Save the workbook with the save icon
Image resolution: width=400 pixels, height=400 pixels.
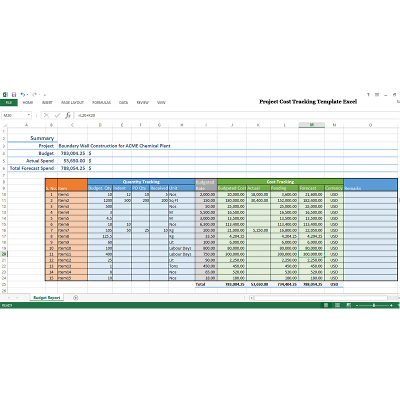[x=14, y=95]
